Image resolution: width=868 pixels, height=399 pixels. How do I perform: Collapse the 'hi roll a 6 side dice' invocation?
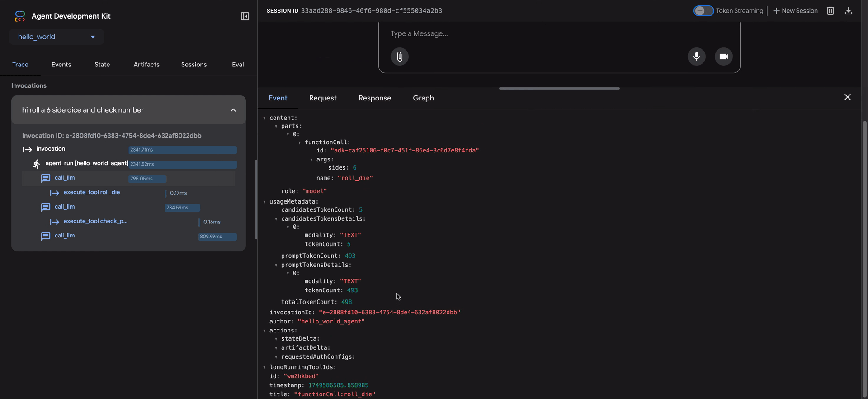tap(233, 110)
